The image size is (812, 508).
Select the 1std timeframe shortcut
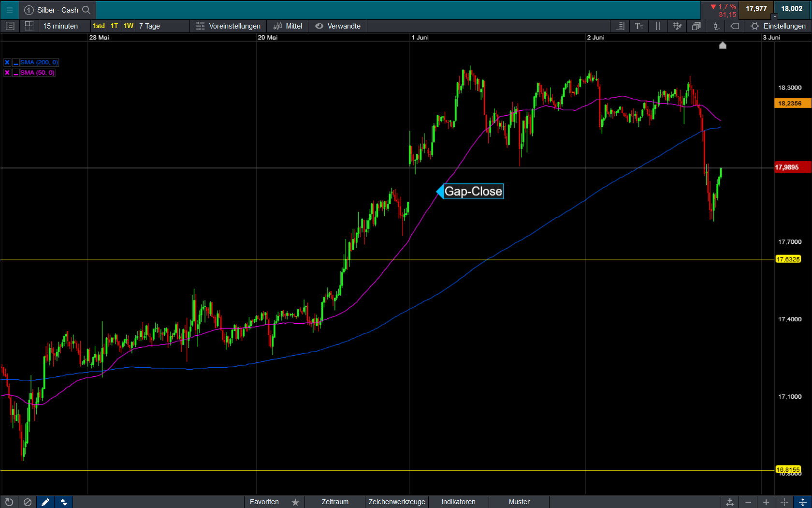[x=99, y=26]
